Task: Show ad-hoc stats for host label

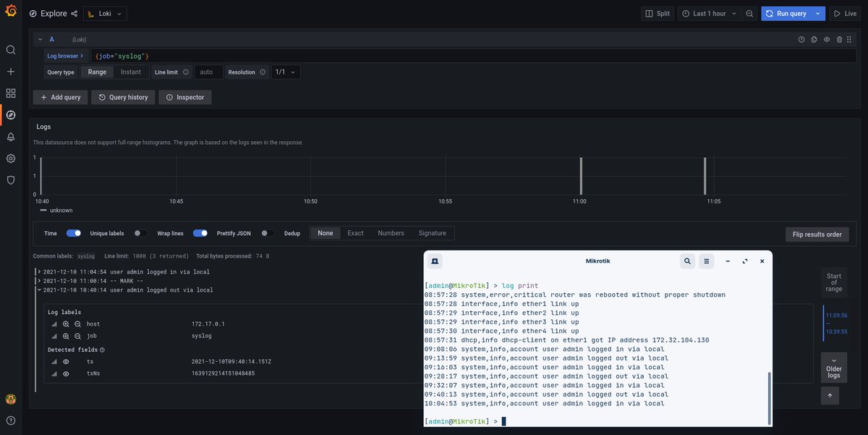Action: coord(54,324)
